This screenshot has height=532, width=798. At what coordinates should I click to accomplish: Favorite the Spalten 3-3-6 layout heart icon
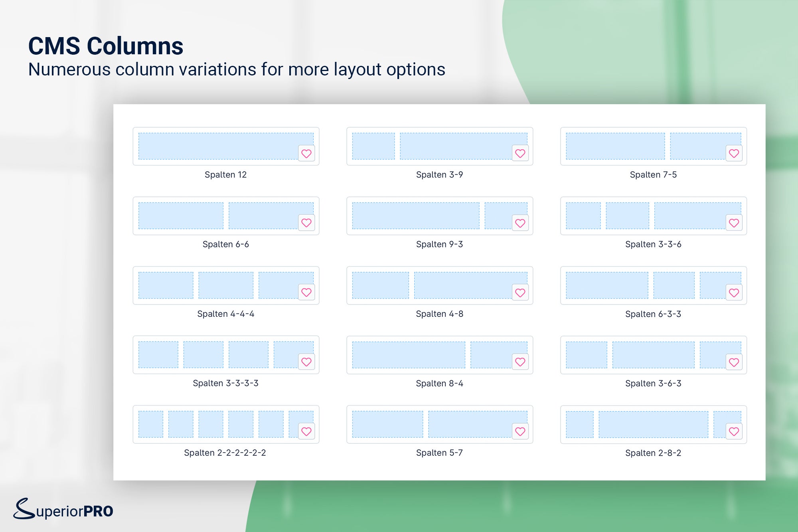click(734, 223)
